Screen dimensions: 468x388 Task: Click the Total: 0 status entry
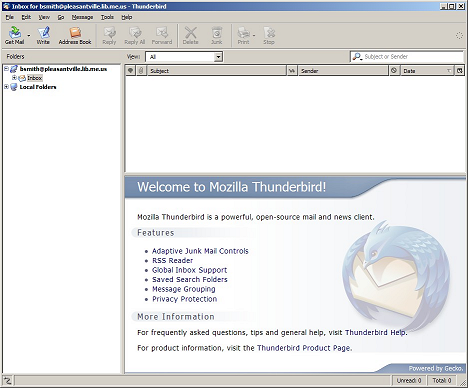(x=442, y=380)
